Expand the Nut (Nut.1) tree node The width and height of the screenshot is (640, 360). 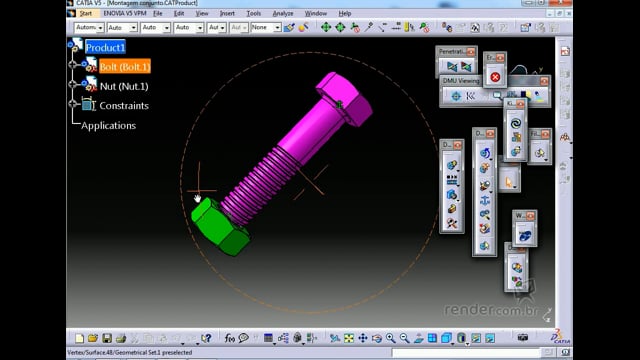coord(73,84)
